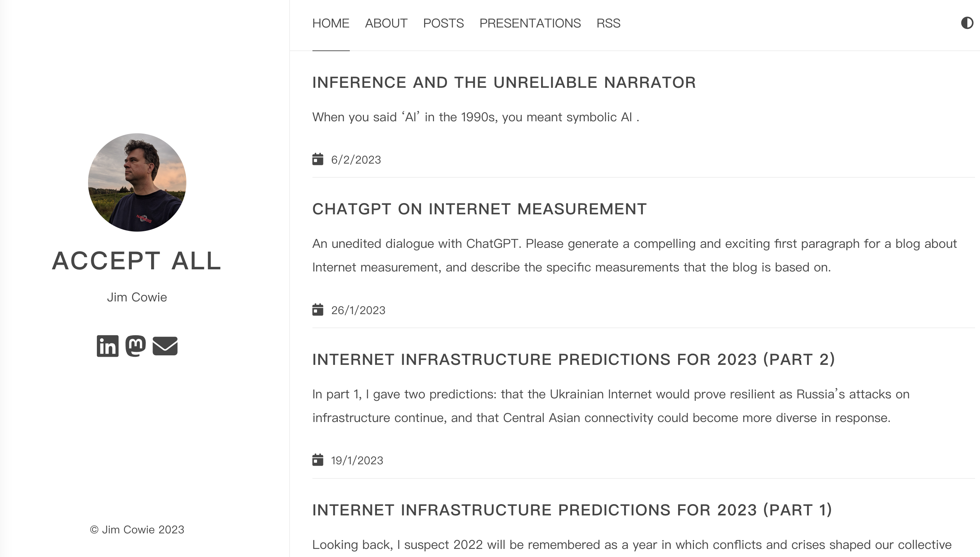The height and width of the screenshot is (557, 980).
Task: Open "ChatGPT on Internet Measurement" post
Action: (x=479, y=209)
